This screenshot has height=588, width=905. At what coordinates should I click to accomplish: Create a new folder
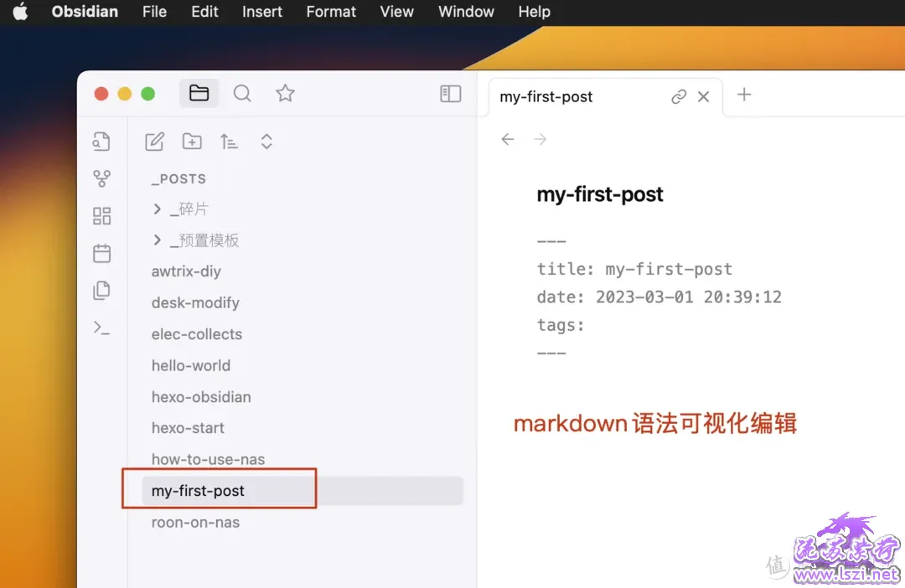pyautogui.click(x=192, y=142)
